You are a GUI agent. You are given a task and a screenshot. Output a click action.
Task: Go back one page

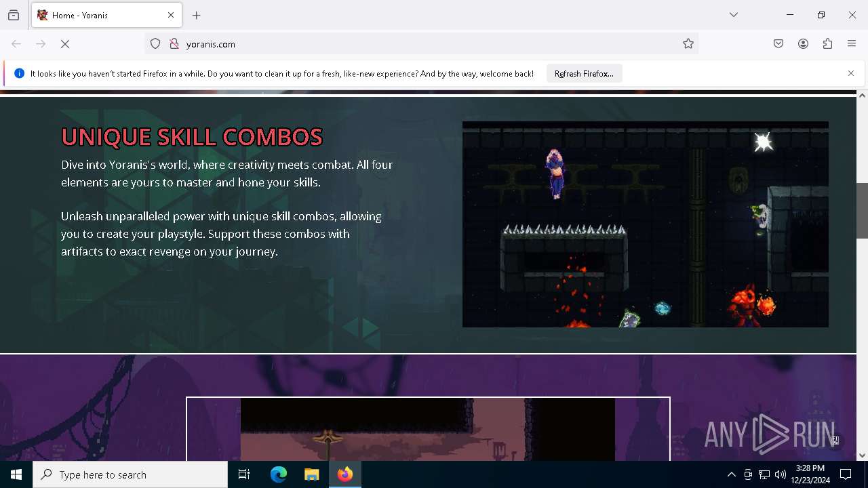click(16, 44)
